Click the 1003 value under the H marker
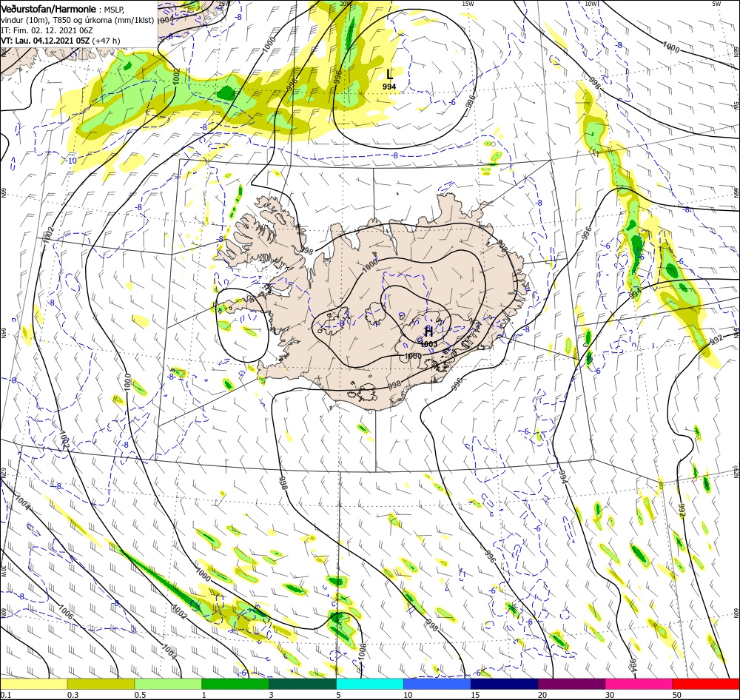Image resolution: width=740 pixels, height=700 pixels. (x=428, y=344)
